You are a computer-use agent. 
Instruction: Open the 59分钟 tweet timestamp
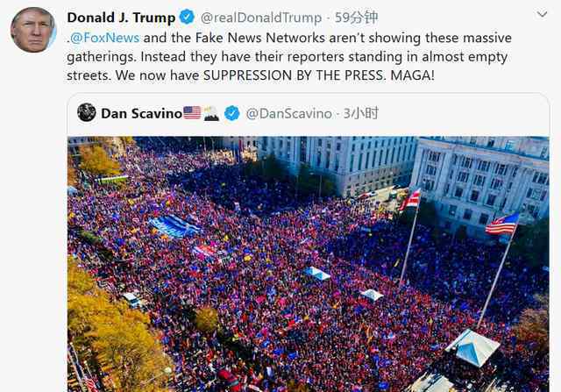coord(356,18)
